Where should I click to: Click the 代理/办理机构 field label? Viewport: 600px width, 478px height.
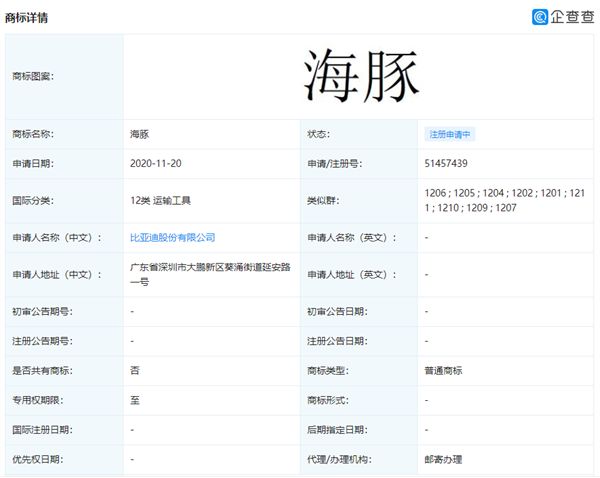pos(341,459)
